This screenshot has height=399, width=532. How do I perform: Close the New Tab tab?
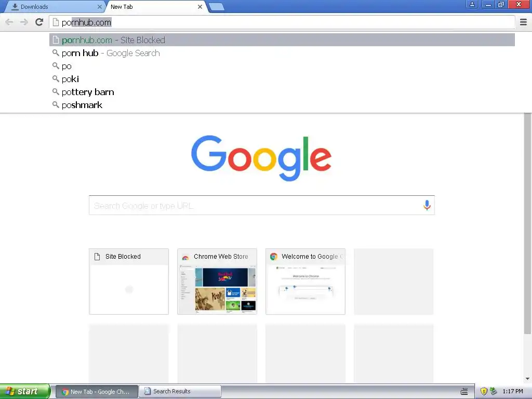point(200,7)
